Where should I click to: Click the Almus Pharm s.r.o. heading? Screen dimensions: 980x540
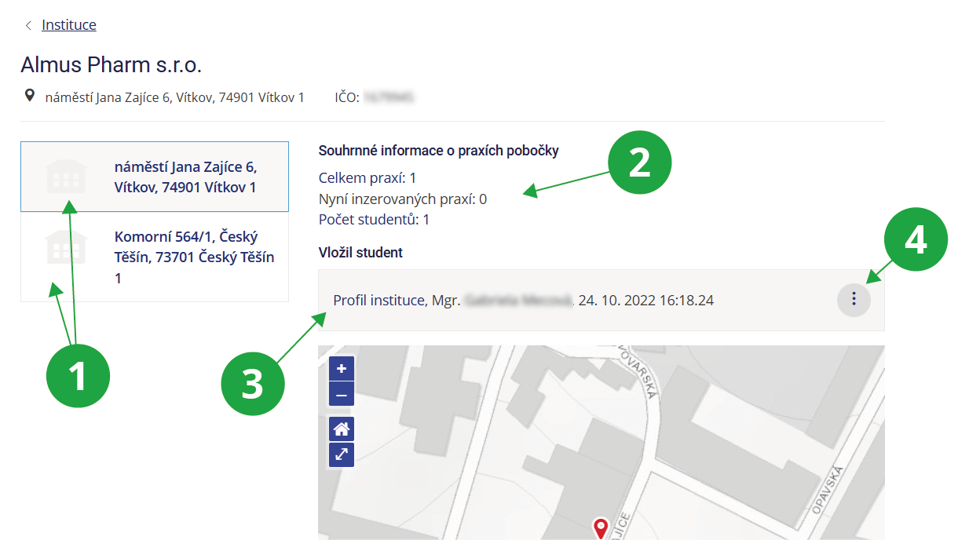pyautogui.click(x=112, y=65)
